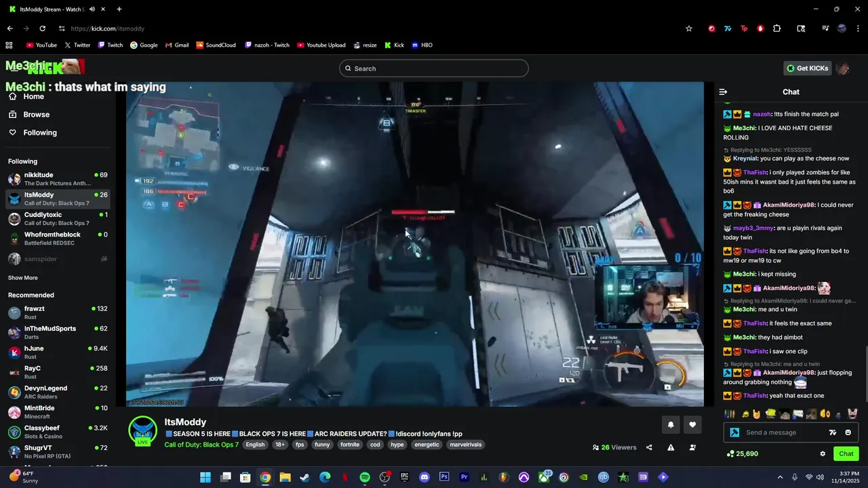Reload the page

coord(42,28)
